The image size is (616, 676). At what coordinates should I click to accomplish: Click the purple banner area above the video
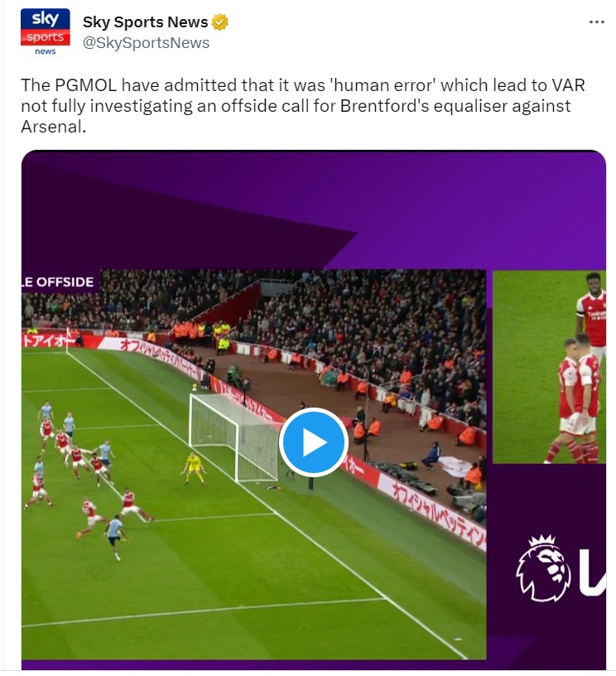(313, 209)
